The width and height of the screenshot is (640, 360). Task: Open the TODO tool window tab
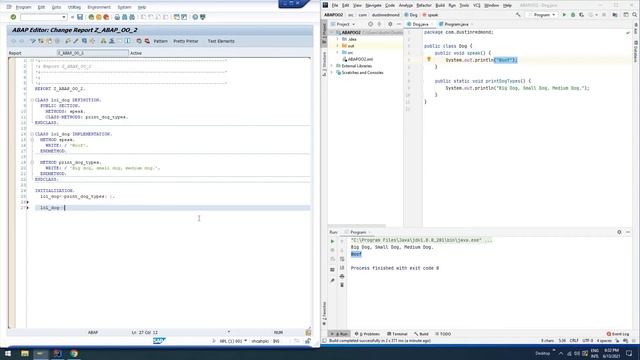[x=443, y=334]
